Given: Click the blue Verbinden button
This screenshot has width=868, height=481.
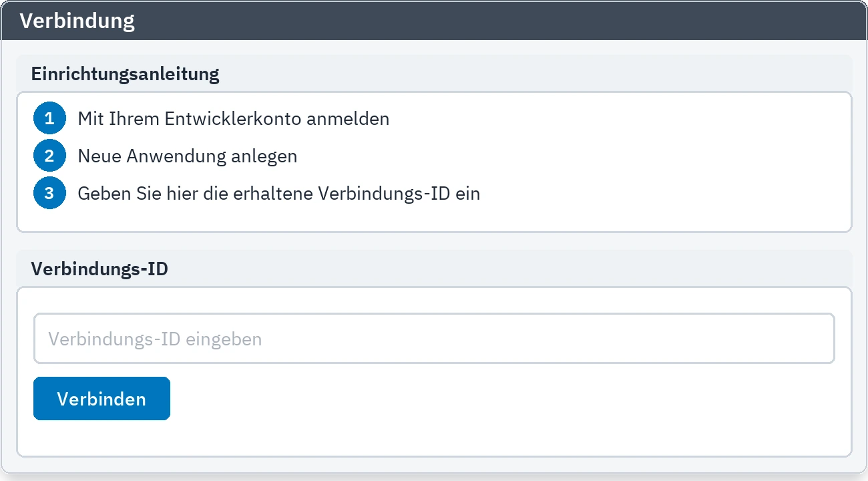Looking at the screenshot, I should [101, 399].
